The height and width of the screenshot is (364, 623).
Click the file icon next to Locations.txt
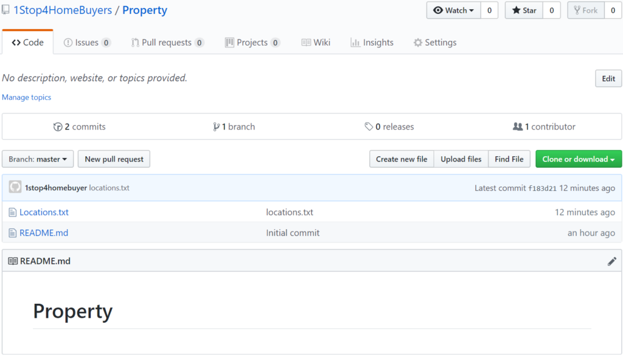[13, 212]
